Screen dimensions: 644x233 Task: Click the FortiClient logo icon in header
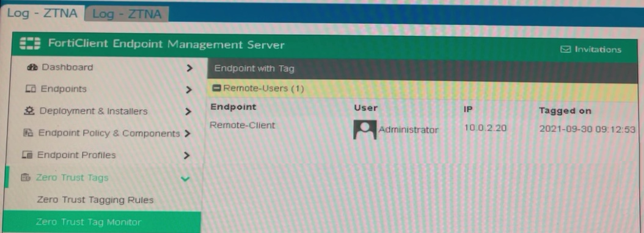[31, 43]
